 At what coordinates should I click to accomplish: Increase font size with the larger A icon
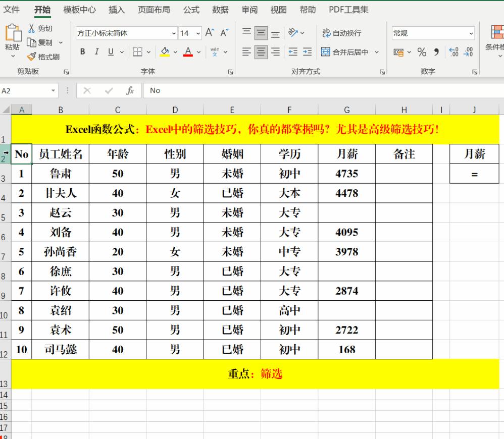[x=209, y=32]
